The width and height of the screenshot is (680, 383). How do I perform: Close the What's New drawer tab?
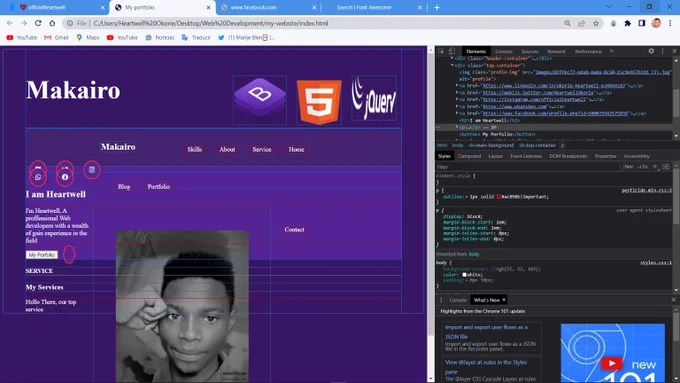(x=504, y=300)
